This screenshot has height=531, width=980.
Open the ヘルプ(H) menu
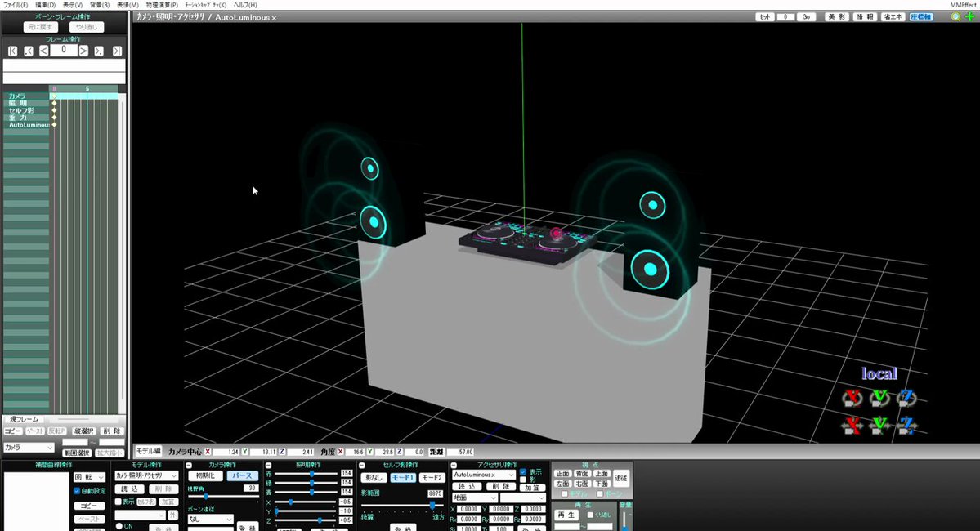point(245,4)
